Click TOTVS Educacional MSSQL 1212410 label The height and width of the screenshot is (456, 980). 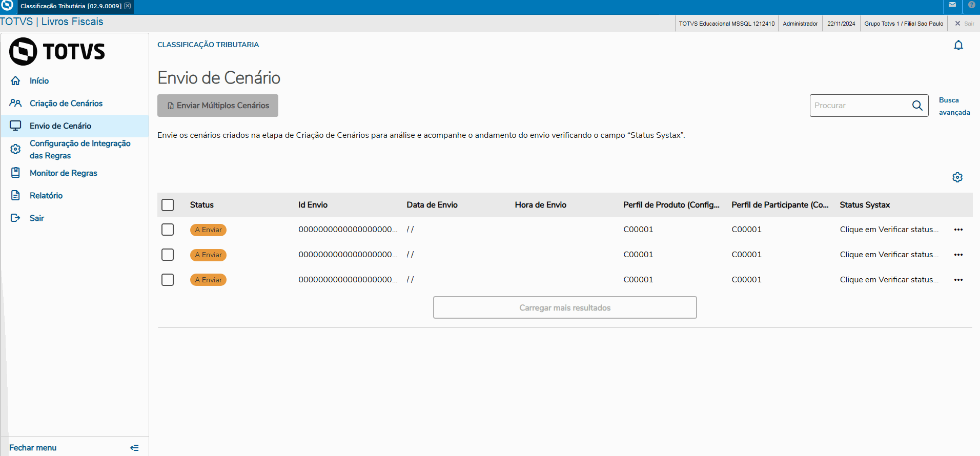point(727,24)
